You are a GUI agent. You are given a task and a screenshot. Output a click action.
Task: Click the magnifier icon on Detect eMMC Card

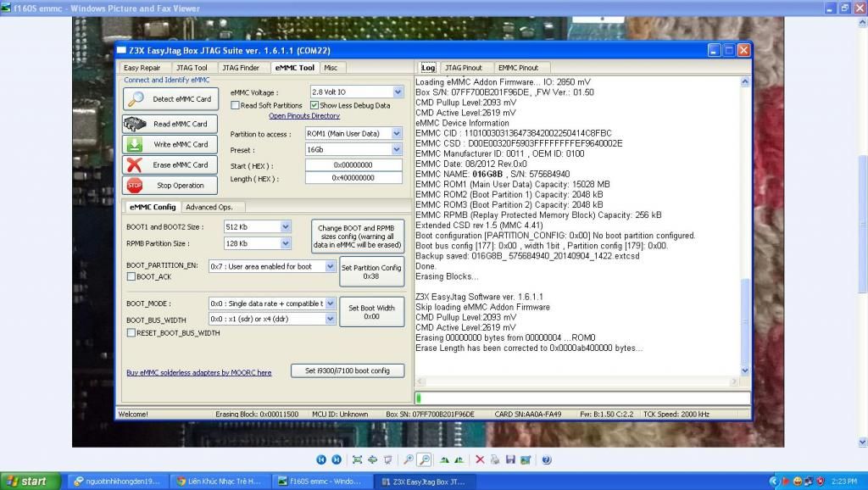(135, 99)
